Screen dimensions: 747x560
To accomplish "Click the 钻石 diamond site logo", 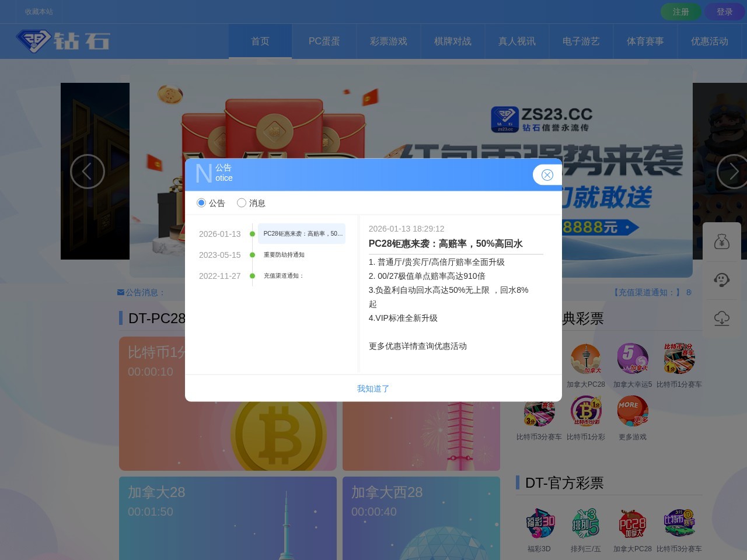I will 63,41.
